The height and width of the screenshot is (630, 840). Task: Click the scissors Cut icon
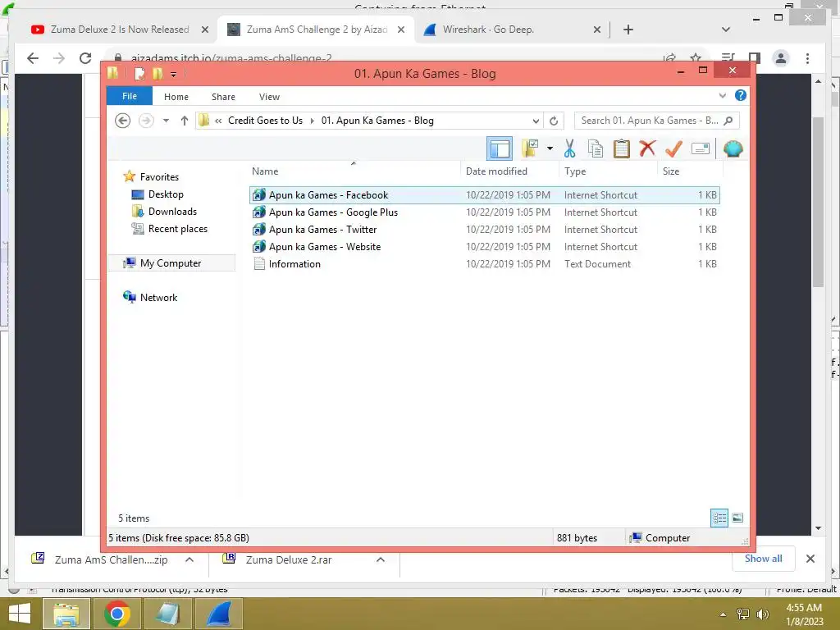tap(569, 148)
